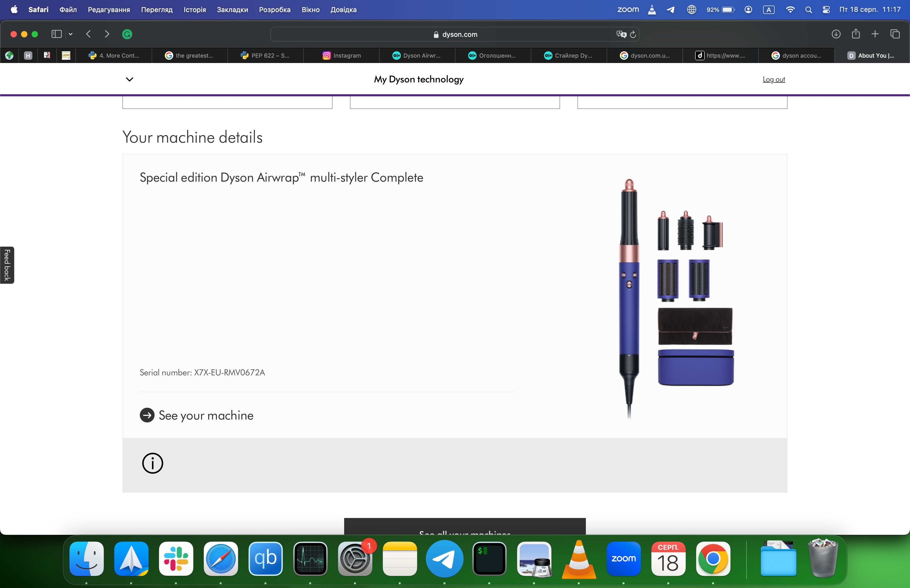The width and height of the screenshot is (910, 588).
Task: Click the translate page icon in address bar
Action: [x=621, y=34]
